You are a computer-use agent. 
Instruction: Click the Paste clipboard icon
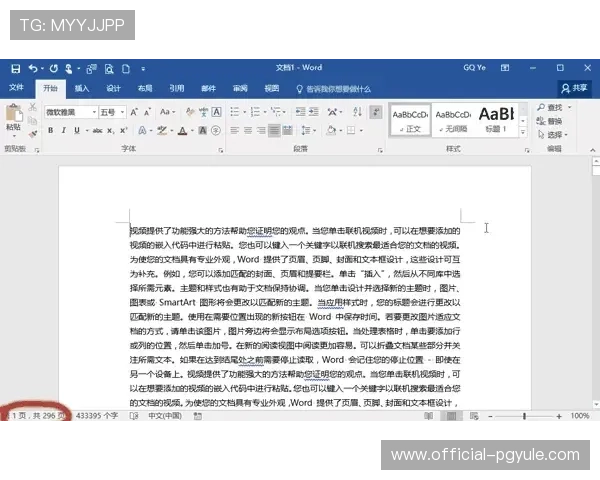click(x=13, y=113)
